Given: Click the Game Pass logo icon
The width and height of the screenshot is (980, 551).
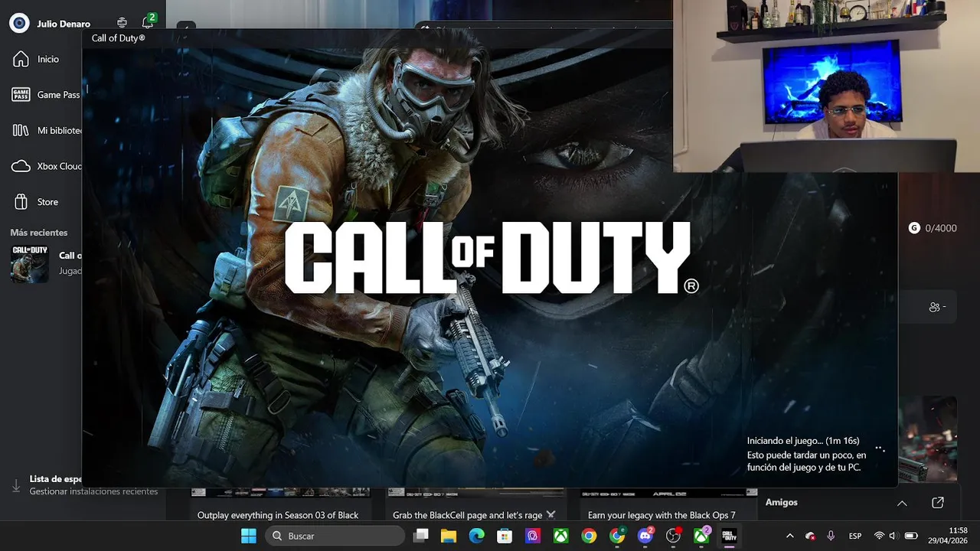Looking at the screenshot, I should coord(21,95).
